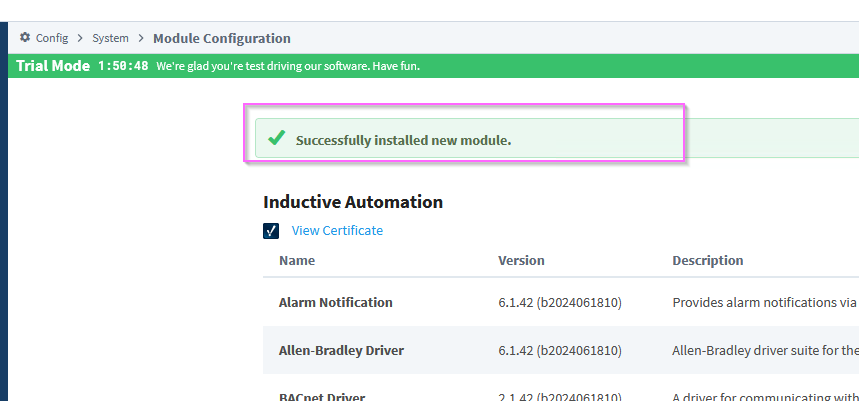Screen dimensions: 859x401
Task: Click the trial timer 1:50:48
Action: click(123, 66)
